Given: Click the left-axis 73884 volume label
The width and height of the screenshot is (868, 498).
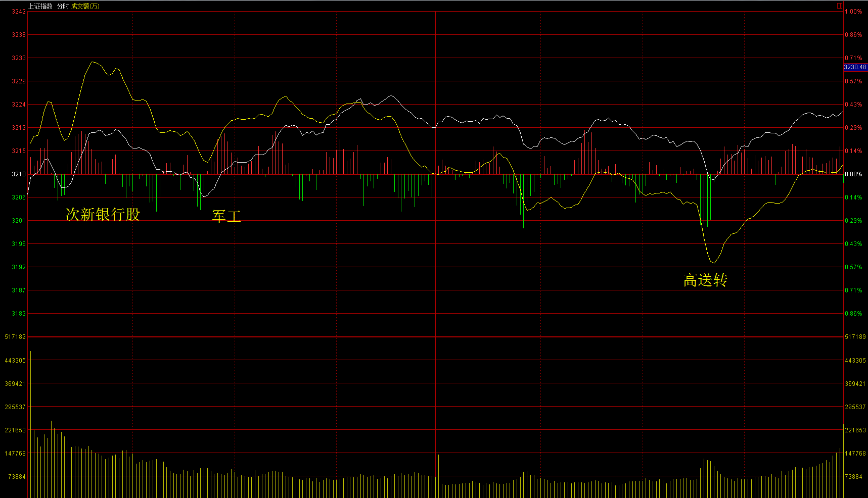Looking at the screenshot, I should click(x=17, y=477).
